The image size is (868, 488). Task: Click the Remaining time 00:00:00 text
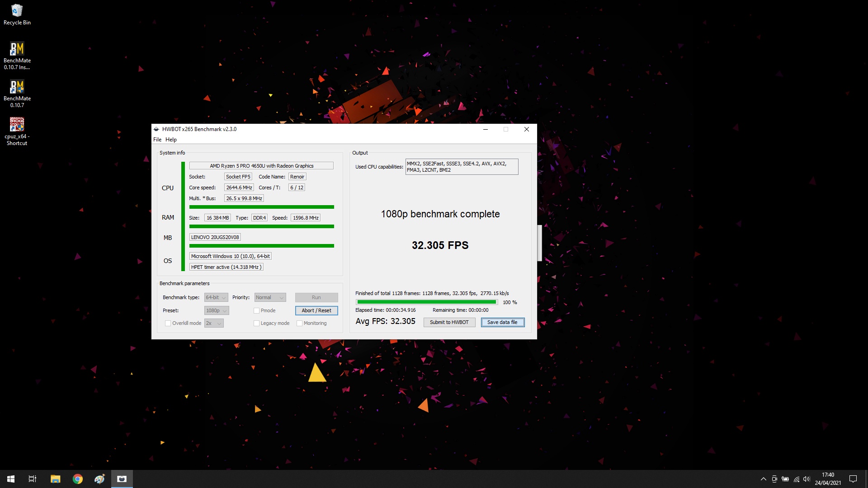click(460, 310)
